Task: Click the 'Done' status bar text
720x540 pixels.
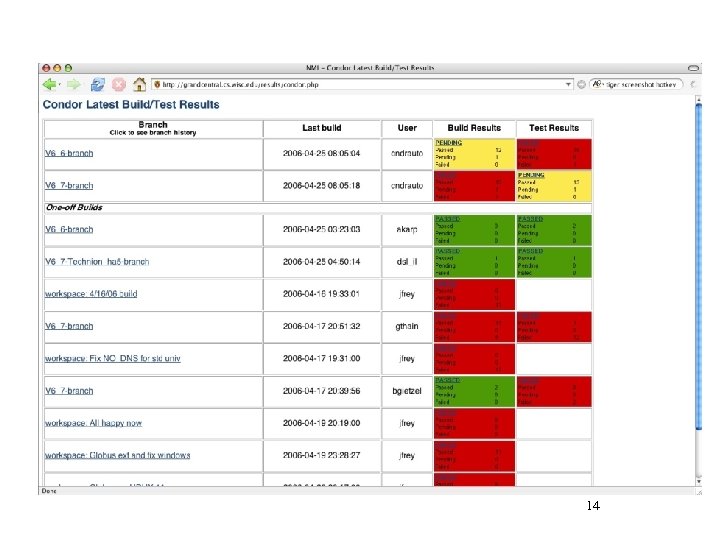Action: pyautogui.click(x=49, y=491)
